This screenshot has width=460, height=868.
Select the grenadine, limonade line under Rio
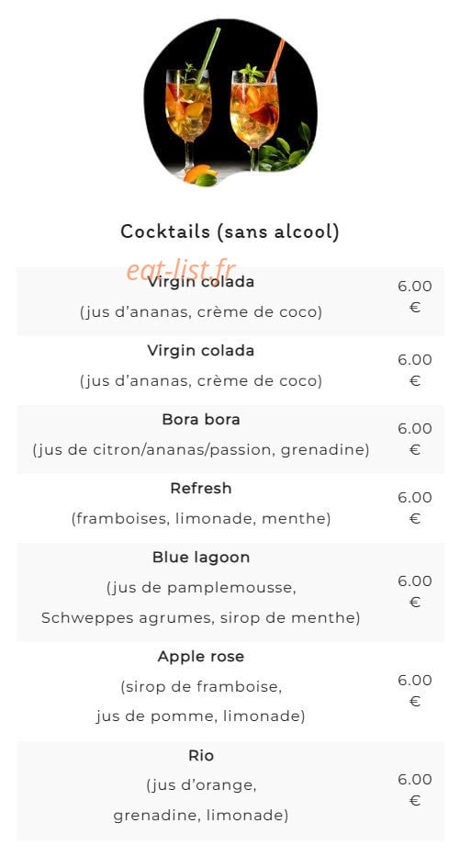pyautogui.click(x=201, y=816)
